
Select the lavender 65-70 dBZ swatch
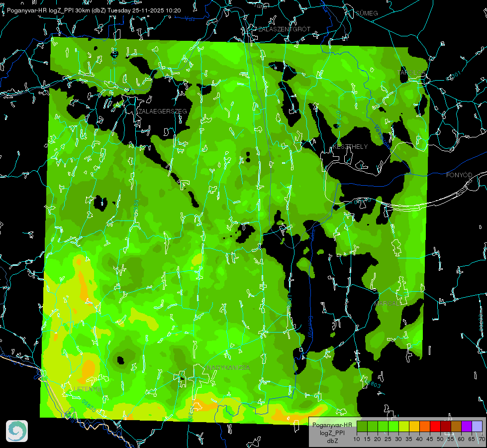click(x=477, y=426)
